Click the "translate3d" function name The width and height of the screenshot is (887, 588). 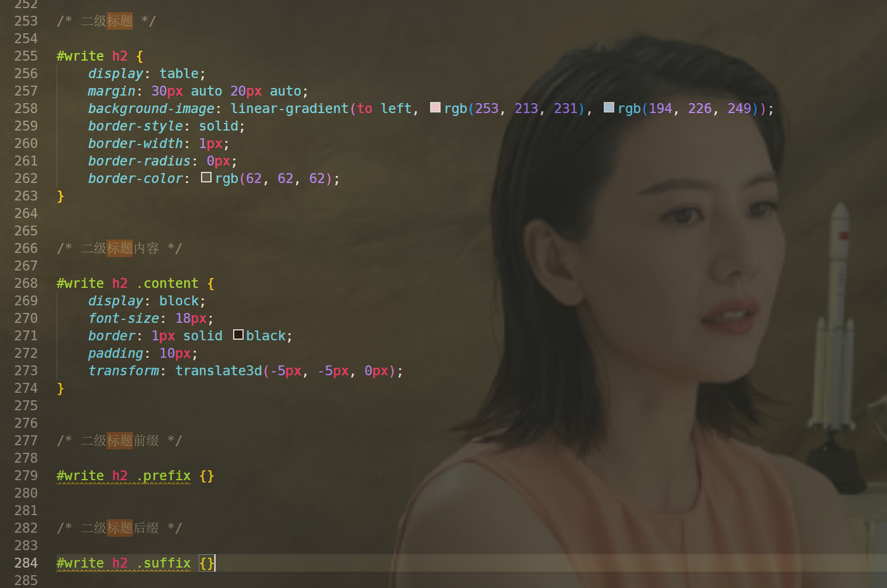tap(219, 371)
